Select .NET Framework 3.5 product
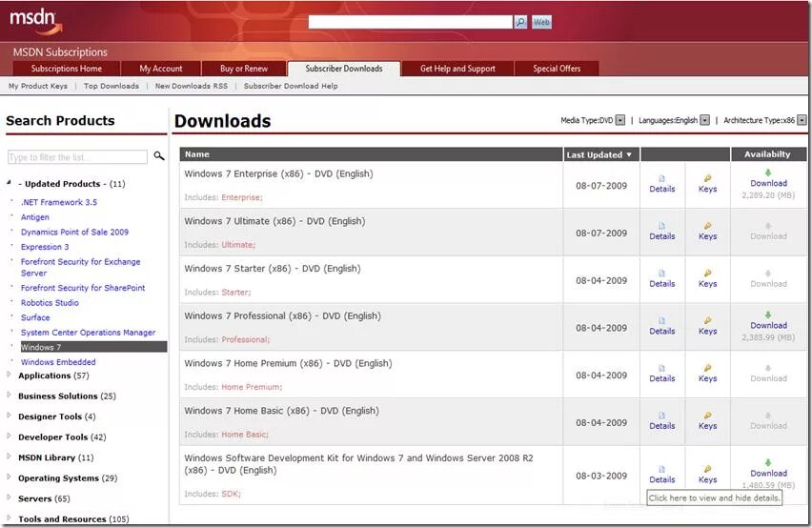The width and height of the screenshot is (812, 528). tap(59, 202)
